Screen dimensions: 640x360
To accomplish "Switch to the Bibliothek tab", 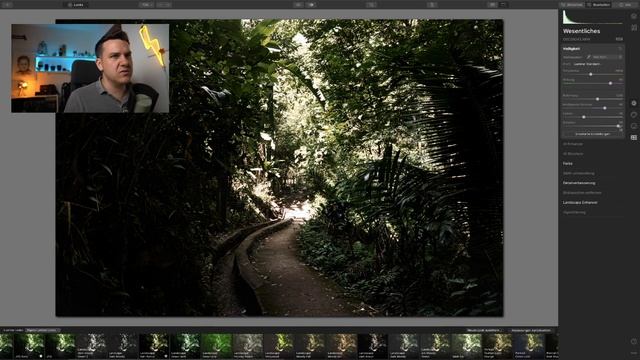I will coord(572,4).
